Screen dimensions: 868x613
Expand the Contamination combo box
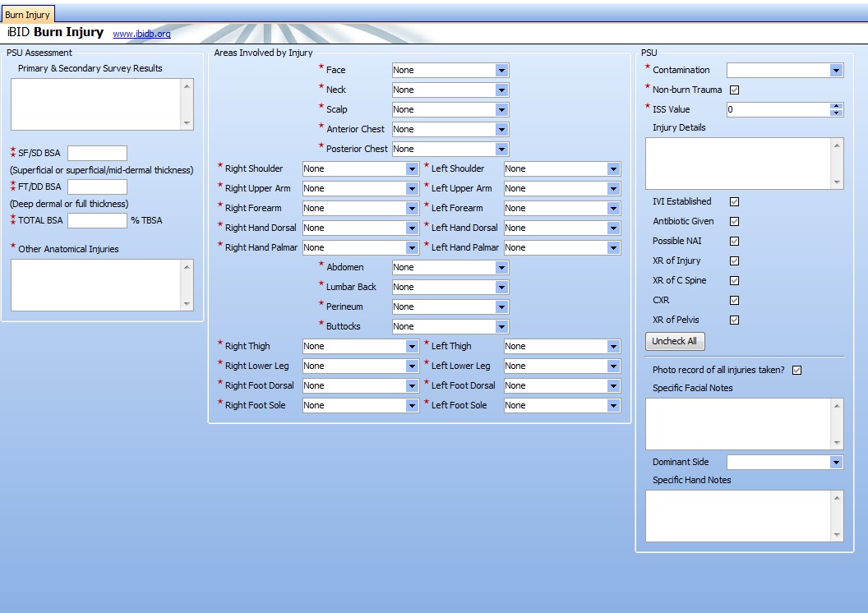(836, 71)
